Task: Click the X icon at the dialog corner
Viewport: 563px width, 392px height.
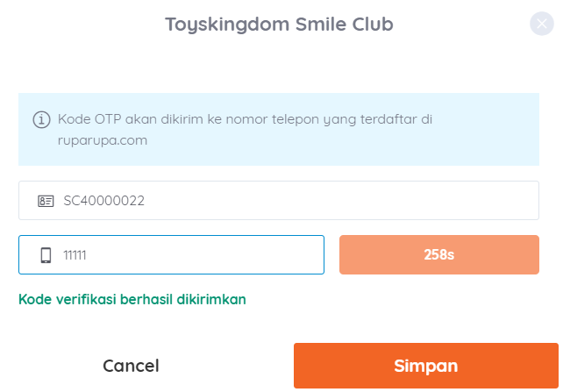Action: pos(541,24)
